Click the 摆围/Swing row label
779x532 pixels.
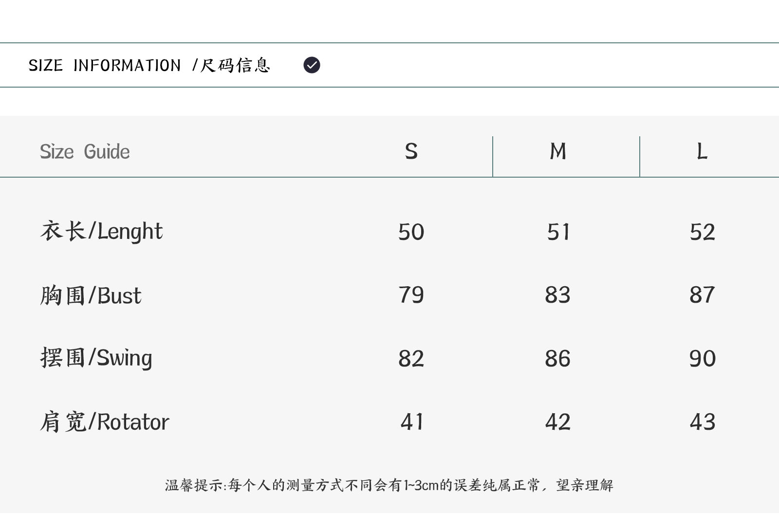[x=96, y=358]
